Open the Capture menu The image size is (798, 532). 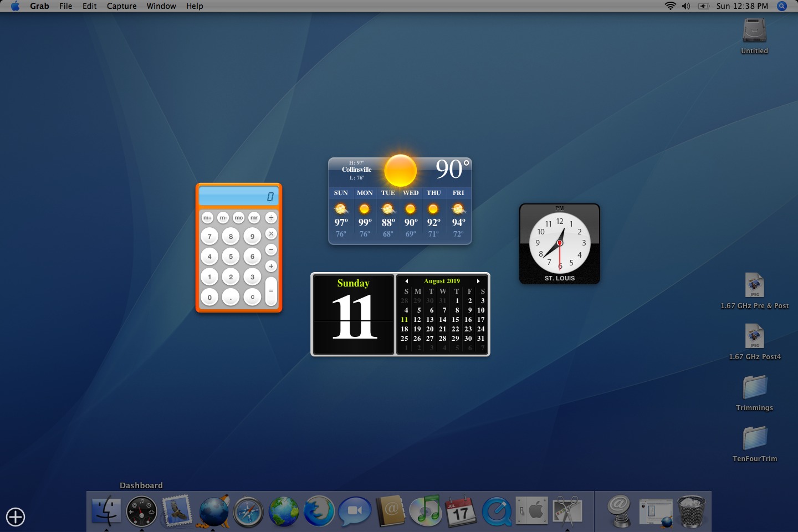tap(121, 6)
